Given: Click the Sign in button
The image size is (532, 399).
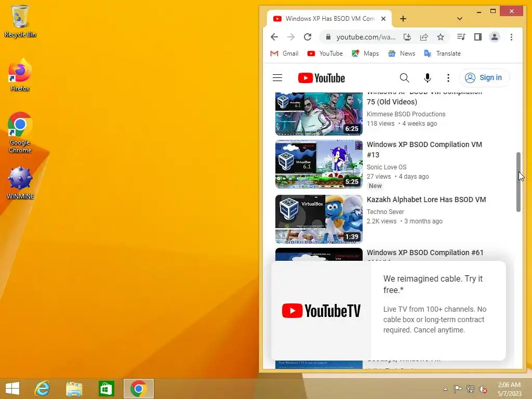Looking at the screenshot, I should tap(484, 78).
